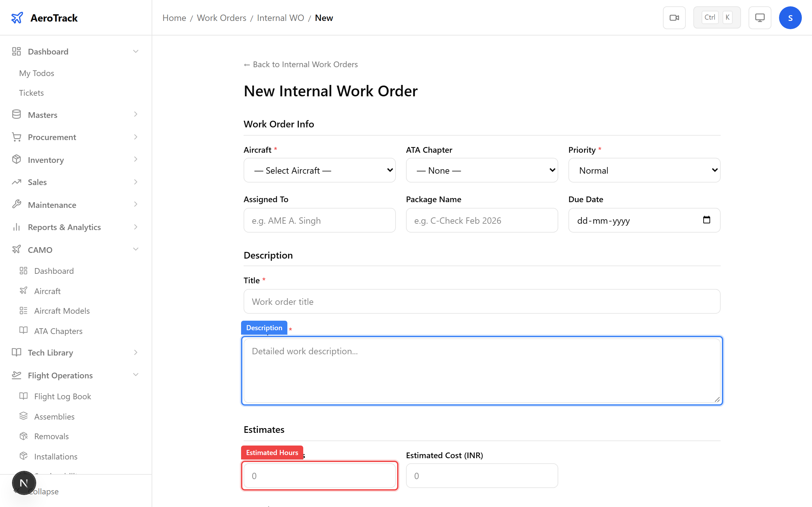Click the Work order title input field

pyautogui.click(x=481, y=301)
